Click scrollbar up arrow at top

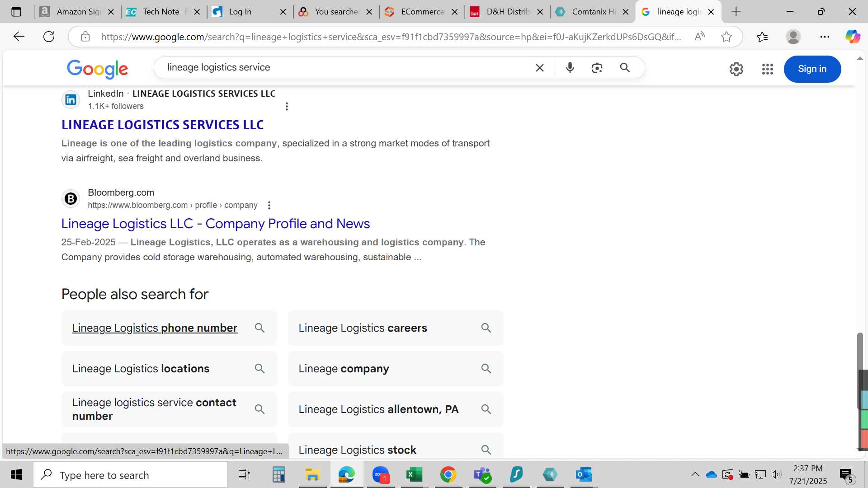click(860, 59)
